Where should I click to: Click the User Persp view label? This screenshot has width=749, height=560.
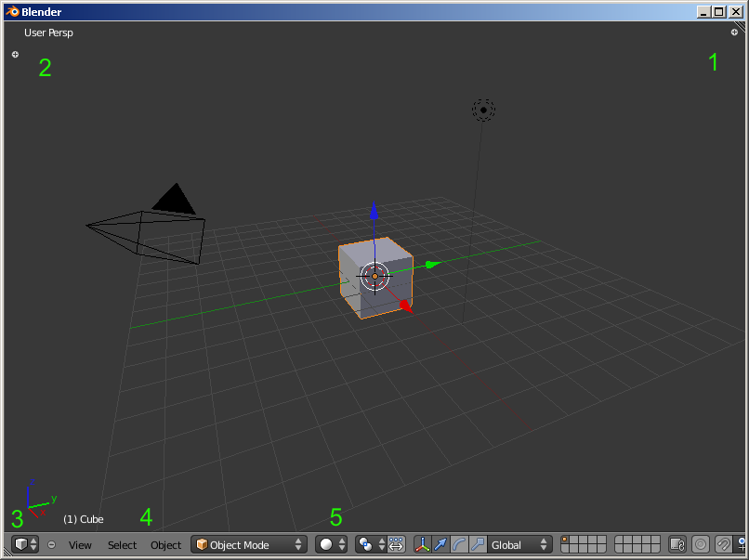coord(48,33)
